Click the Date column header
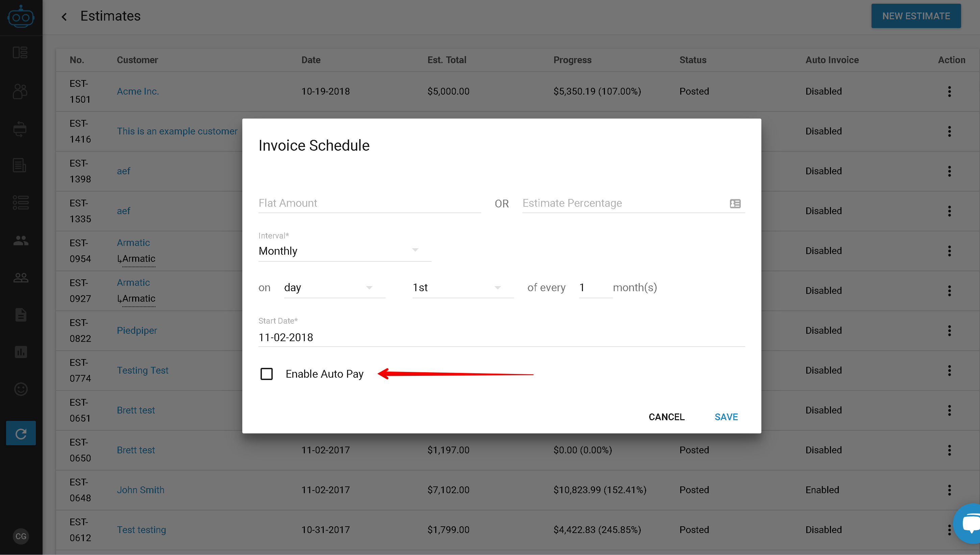The height and width of the screenshot is (555, 980). tap(311, 60)
